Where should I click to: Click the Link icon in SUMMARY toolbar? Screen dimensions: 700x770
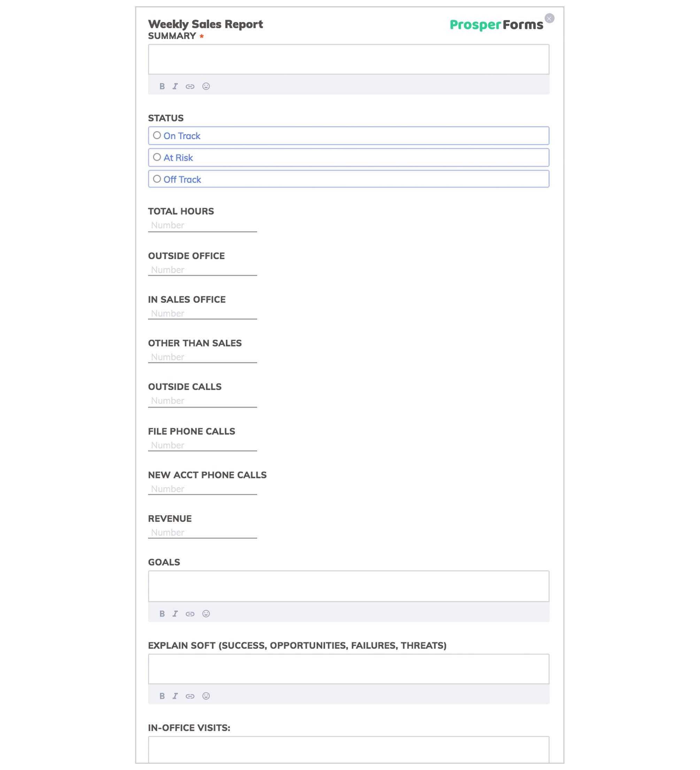(191, 86)
